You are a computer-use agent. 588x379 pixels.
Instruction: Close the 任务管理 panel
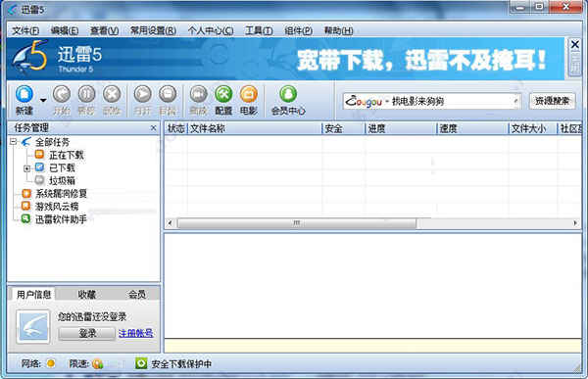[x=154, y=128]
